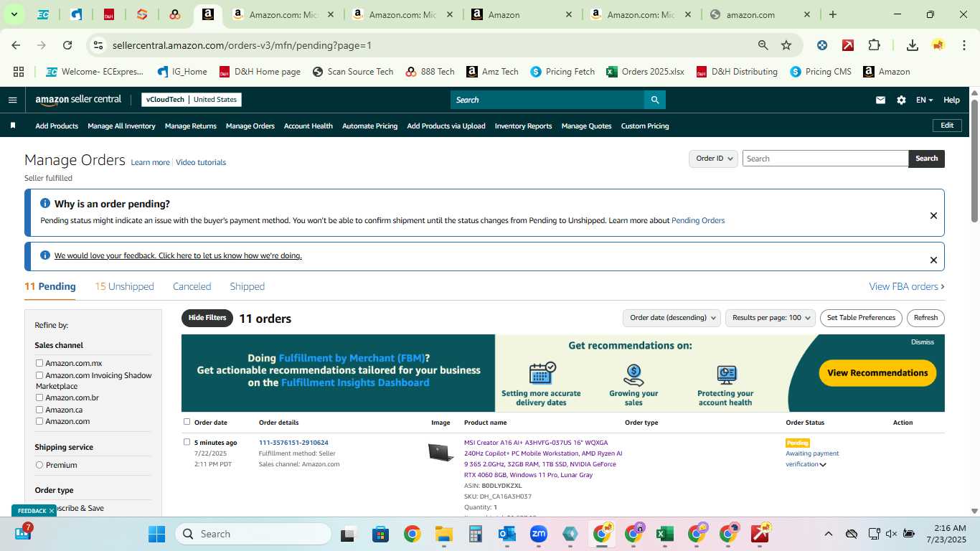Open Windows Start menu
Image resolution: width=980 pixels, height=551 pixels.
click(156, 534)
